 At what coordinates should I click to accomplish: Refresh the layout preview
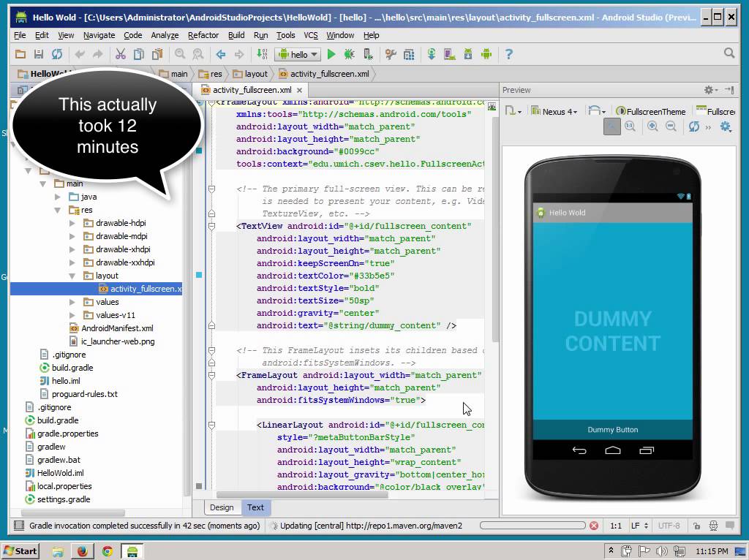pyautogui.click(x=693, y=126)
